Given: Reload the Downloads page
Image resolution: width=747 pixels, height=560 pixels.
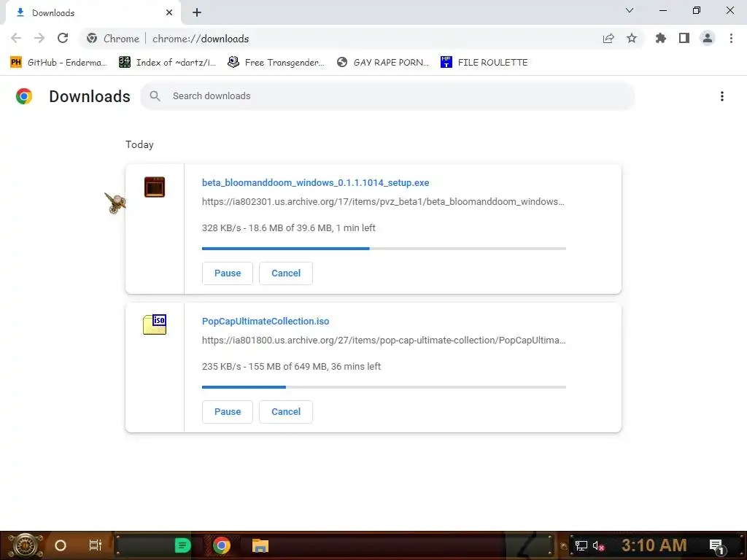Looking at the screenshot, I should click(63, 38).
